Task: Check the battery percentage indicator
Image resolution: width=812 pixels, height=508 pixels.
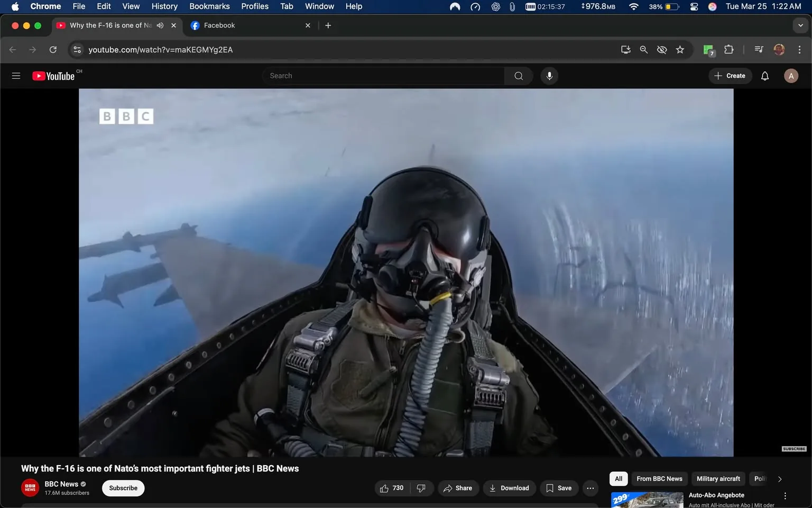Action: pos(657,6)
